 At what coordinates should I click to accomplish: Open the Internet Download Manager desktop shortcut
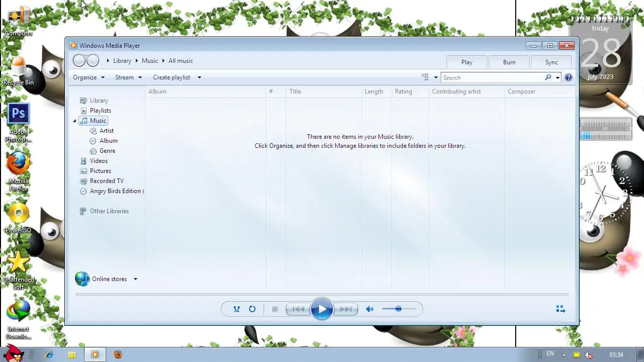19,320
